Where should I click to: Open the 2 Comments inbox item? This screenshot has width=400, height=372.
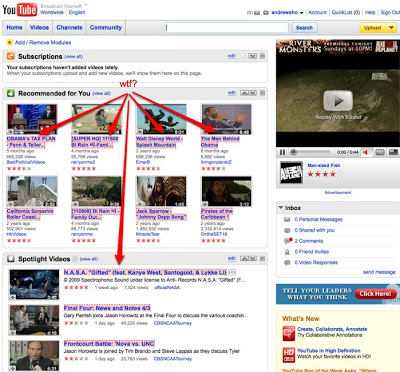pos(309,241)
